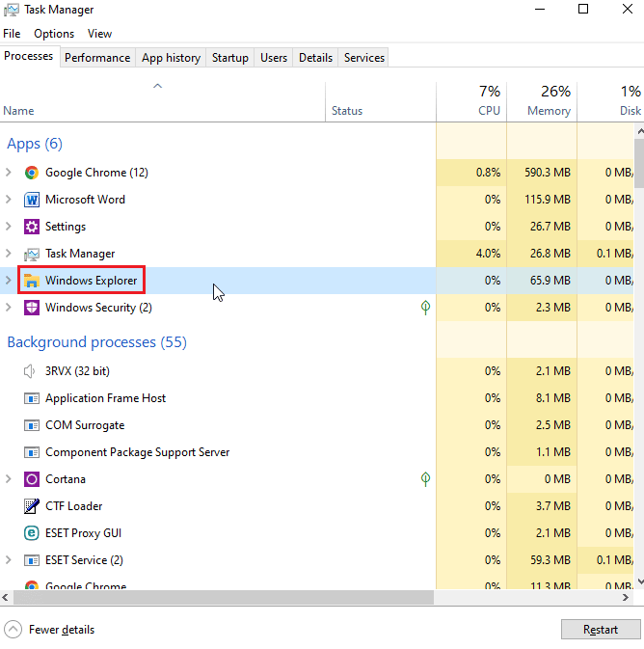Image resolution: width=644 pixels, height=649 pixels.
Task: Click the Microsoft Word icon
Action: click(31, 200)
